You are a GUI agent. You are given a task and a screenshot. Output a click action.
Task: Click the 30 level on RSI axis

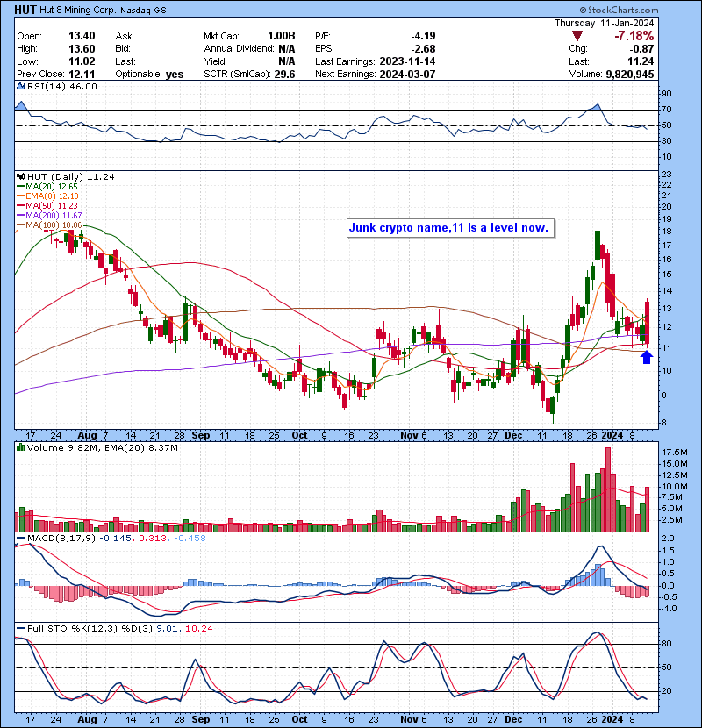click(666, 140)
